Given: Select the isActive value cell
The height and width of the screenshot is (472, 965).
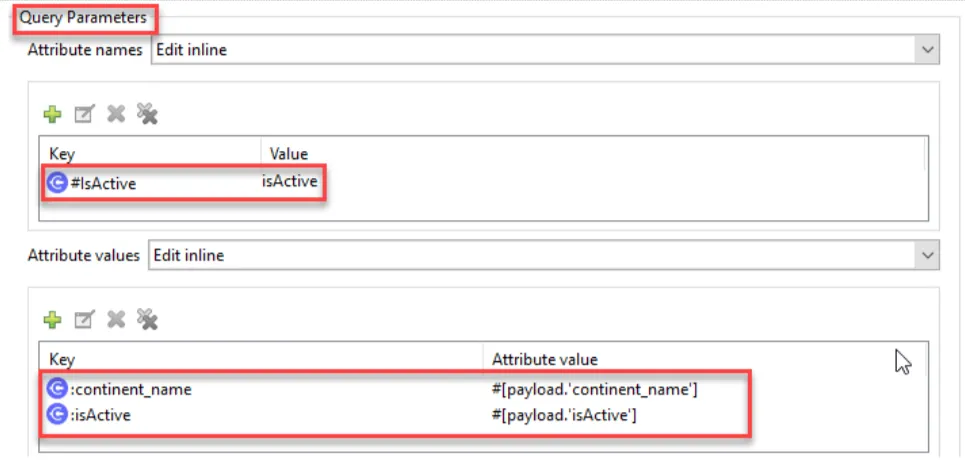Looking at the screenshot, I should 289,182.
